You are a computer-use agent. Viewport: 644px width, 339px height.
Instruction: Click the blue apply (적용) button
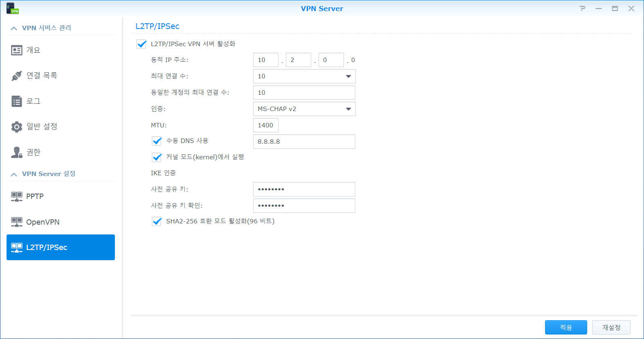pos(565,327)
